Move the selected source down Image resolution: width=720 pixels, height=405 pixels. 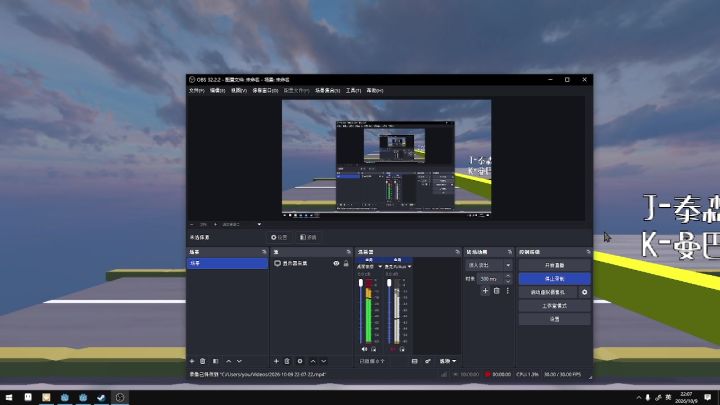[324, 361]
